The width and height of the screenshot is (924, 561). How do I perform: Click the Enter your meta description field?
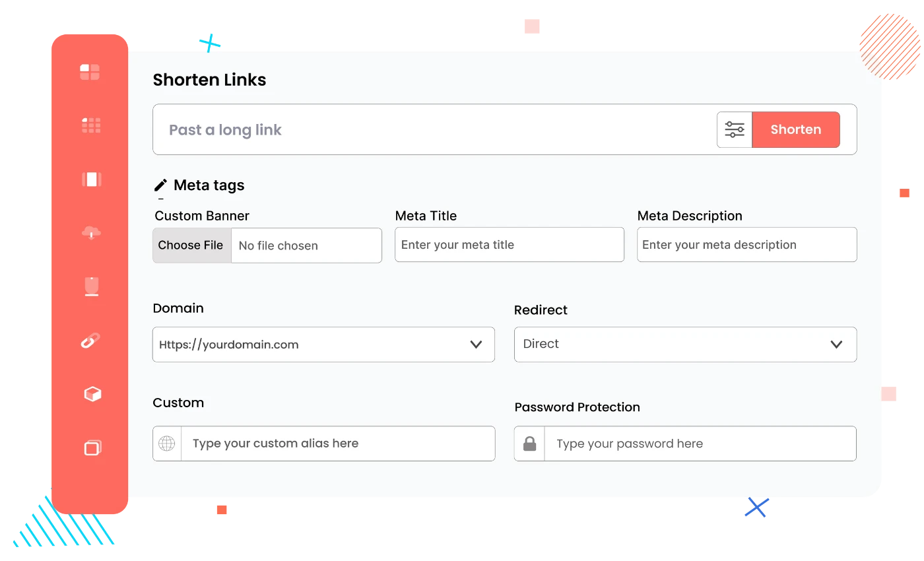[746, 244]
